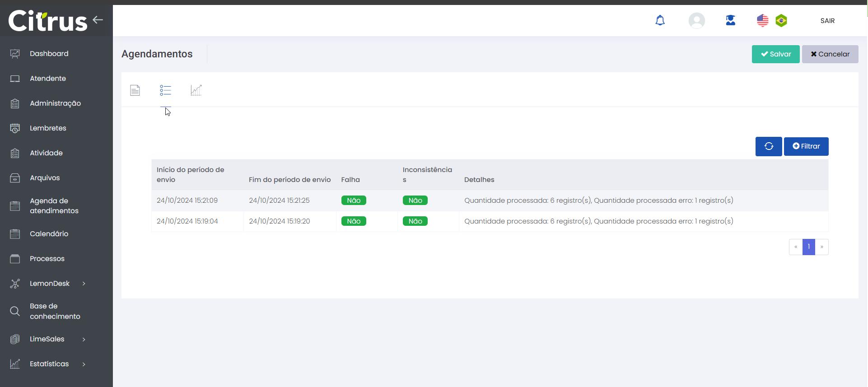
Task: Open the document form tab icon
Action: (x=135, y=90)
